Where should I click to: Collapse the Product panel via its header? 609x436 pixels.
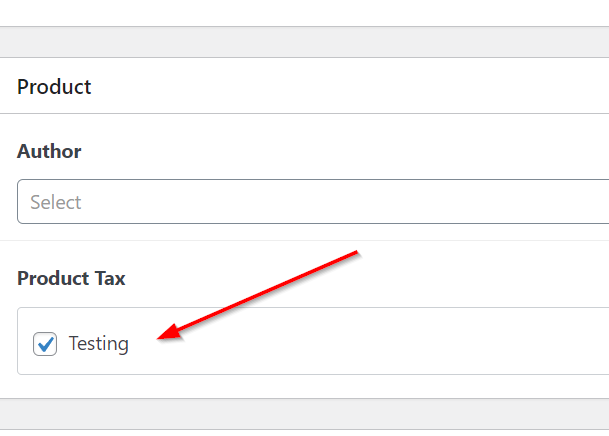click(300, 87)
